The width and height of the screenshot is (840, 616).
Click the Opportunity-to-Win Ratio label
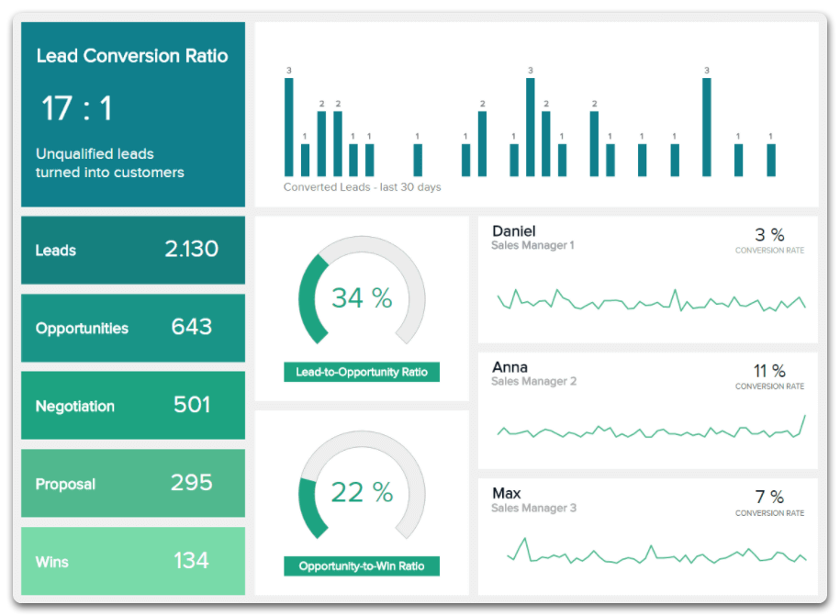[362, 566]
